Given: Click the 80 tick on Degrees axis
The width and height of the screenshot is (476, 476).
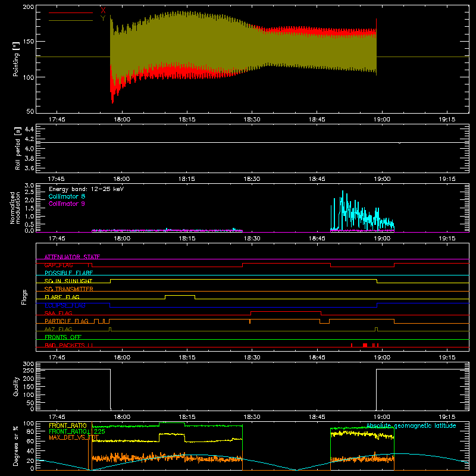Looking at the screenshot, I should click(30, 431).
